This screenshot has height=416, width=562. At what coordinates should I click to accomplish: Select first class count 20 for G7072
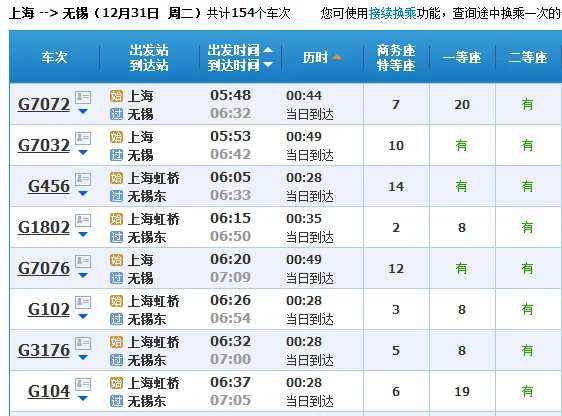click(x=462, y=105)
